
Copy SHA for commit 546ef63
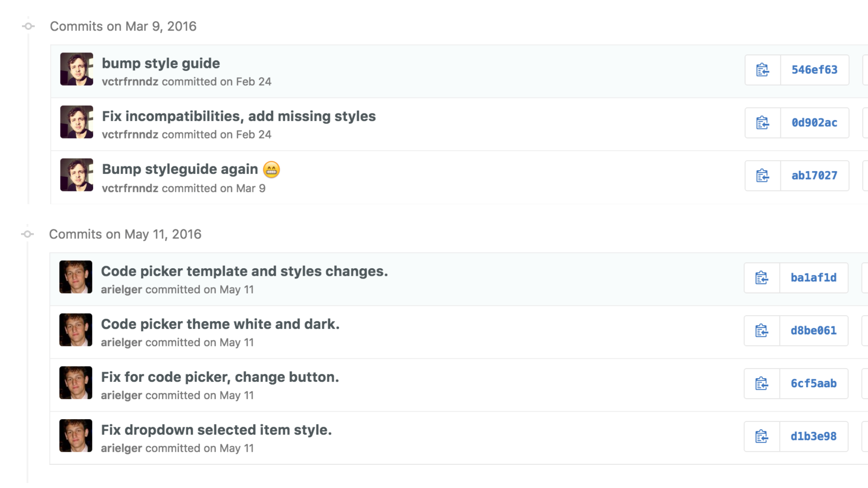coord(762,70)
